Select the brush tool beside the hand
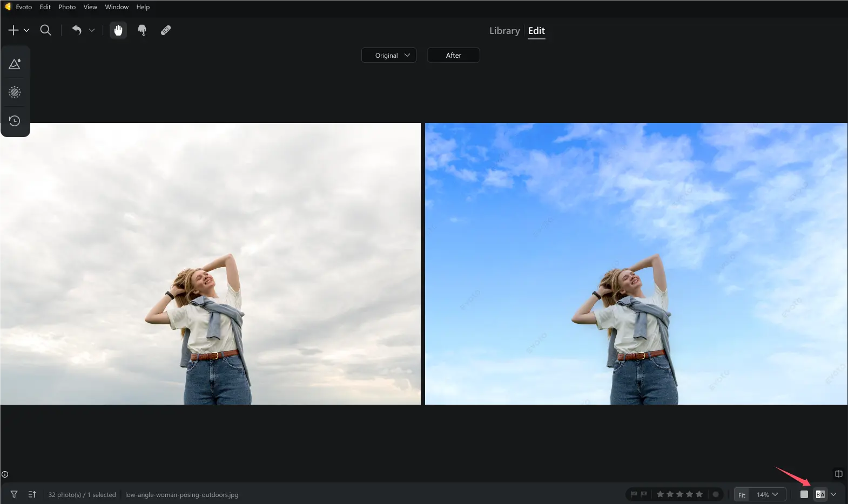The width and height of the screenshot is (848, 504). 142,30
